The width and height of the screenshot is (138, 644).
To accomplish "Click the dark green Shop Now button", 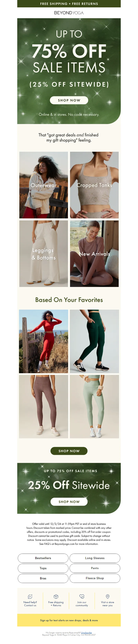I will (x=69, y=451).
